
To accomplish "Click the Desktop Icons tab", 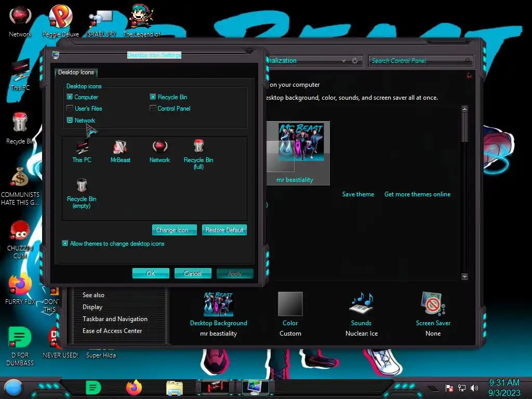I will click(76, 72).
